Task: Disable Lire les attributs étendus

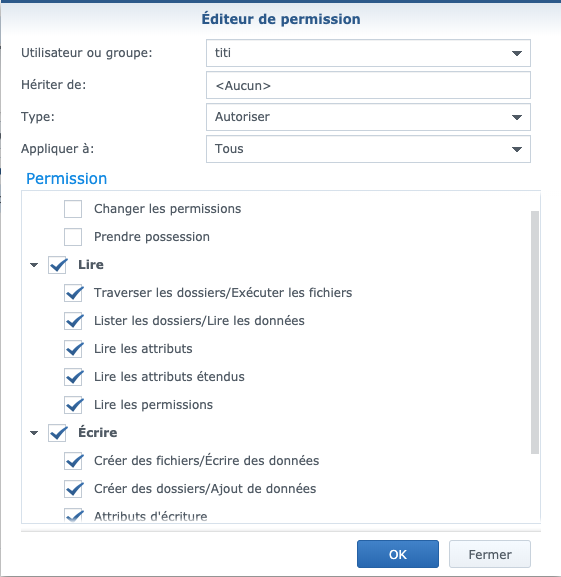Action: (x=73, y=377)
